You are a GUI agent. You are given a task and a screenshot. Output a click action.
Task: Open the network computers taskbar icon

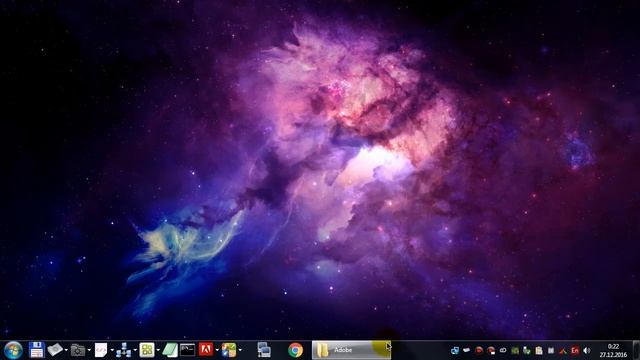[x=124, y=350]
